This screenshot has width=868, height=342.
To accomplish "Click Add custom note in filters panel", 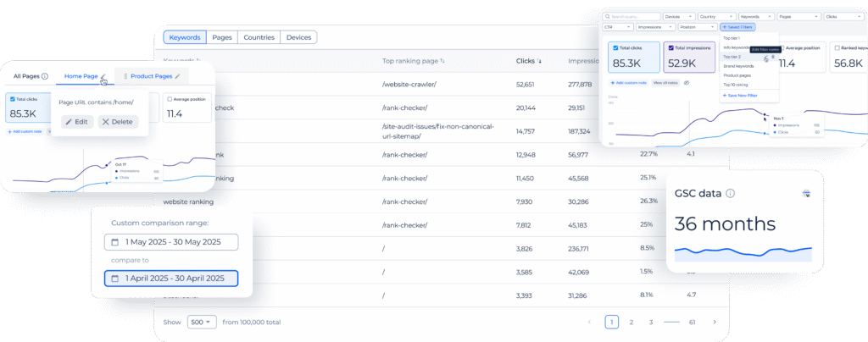I will pyautogui.click(x=628, y=83).
